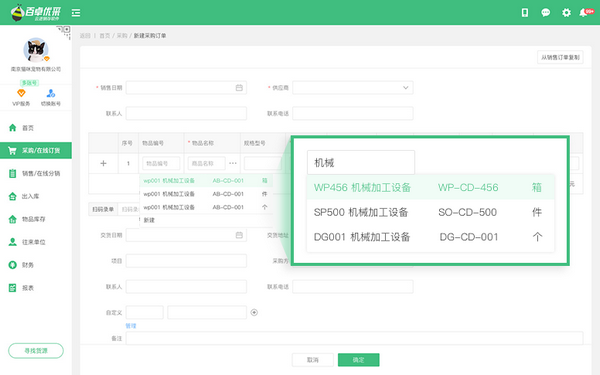600x375 pixels.
Task: Click the 寻找货源 button in the sidebar
Action: coord(36,351)
